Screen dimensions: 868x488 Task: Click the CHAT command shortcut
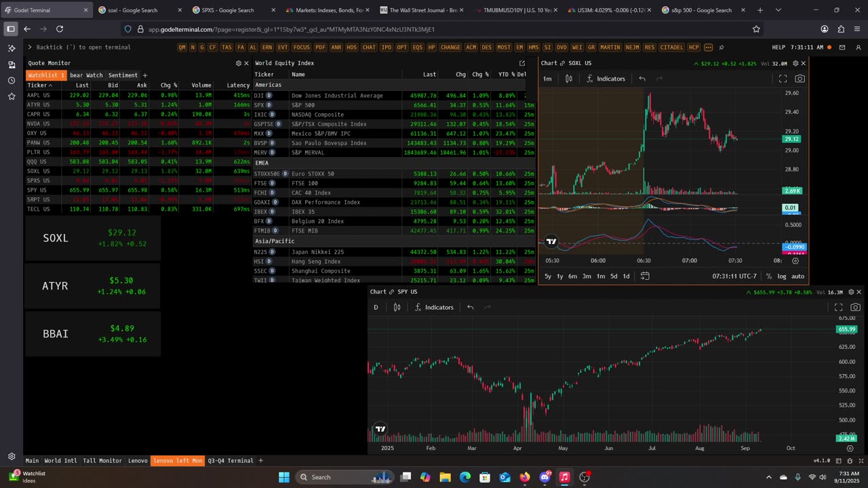point(369,47)
